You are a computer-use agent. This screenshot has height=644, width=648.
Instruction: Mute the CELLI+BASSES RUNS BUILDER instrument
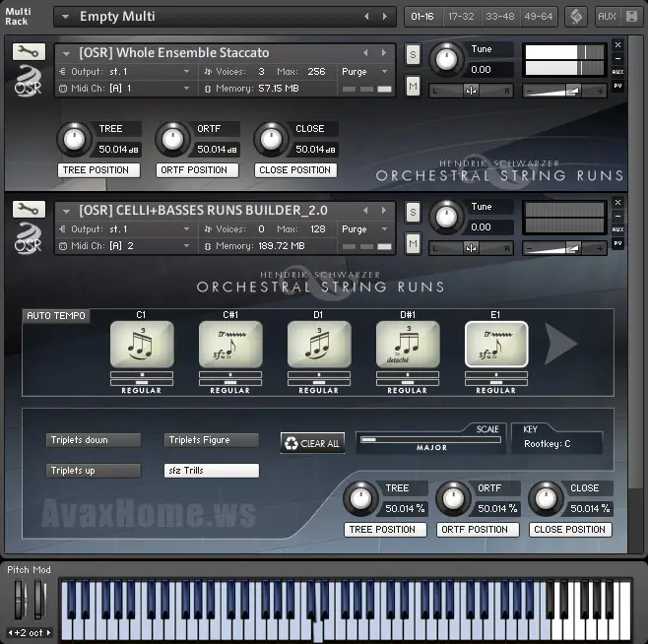413,243
